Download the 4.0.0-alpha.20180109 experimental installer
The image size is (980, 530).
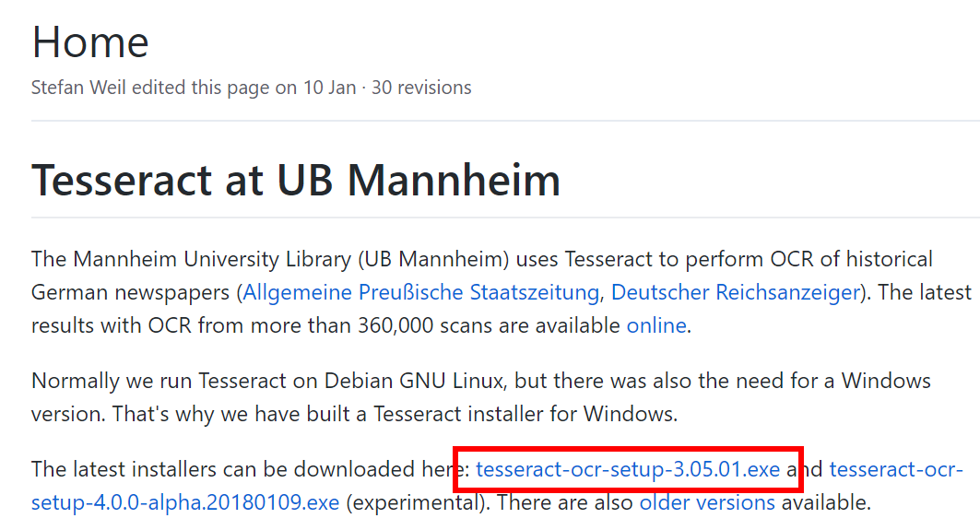click(x=185, y=502)
